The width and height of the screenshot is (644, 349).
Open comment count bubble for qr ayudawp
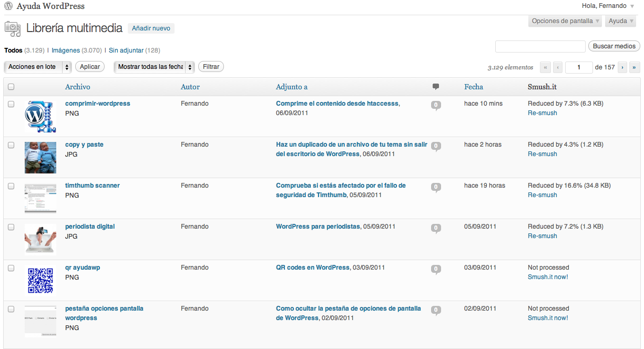pyautogui.click(x=435, y=269)
